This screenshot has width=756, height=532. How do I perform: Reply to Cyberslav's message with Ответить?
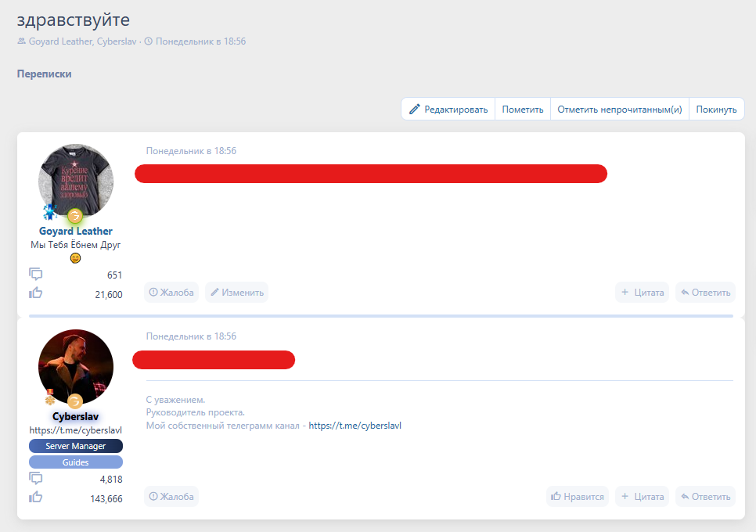[x=705, y=496]
